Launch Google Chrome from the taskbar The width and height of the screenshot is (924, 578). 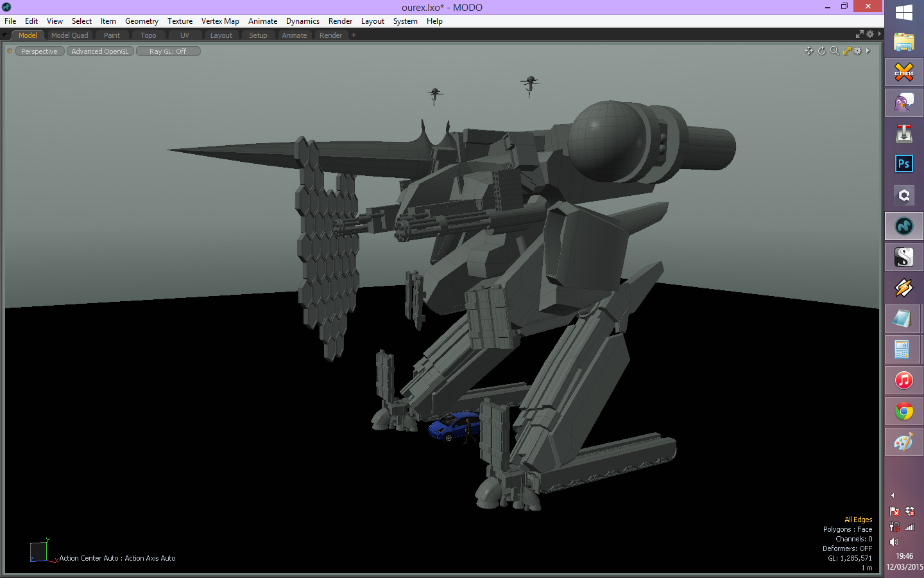click(903, 411)
